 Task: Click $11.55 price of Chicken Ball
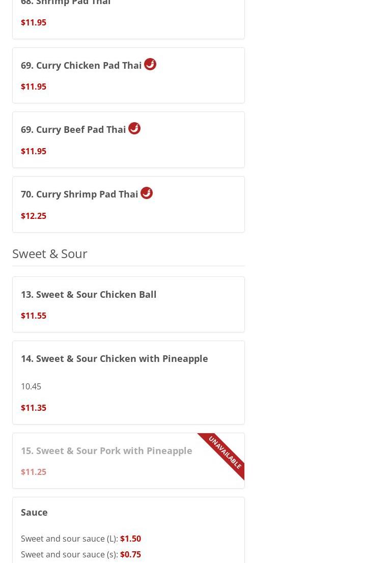34,316
